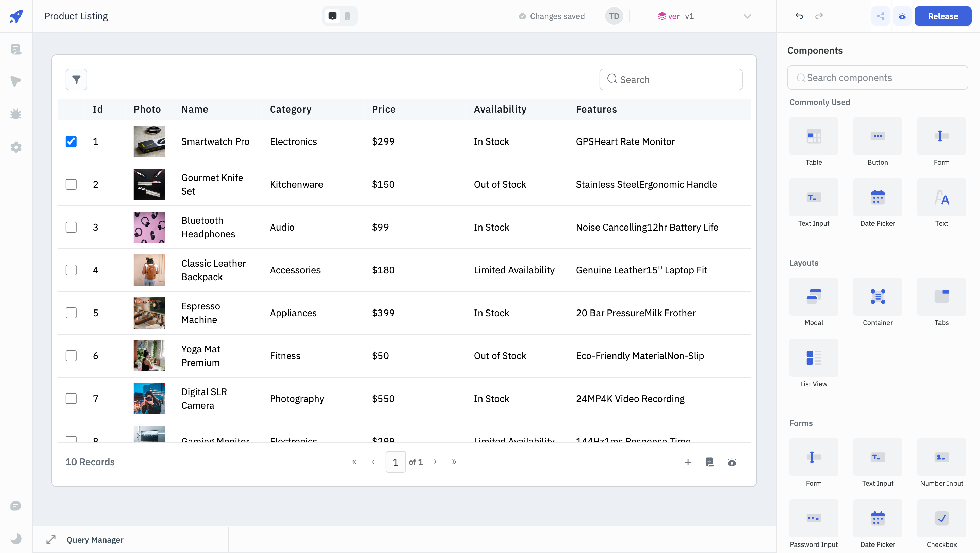Select the Tabs layout component

pyautogui.click(x=941, y=297)
